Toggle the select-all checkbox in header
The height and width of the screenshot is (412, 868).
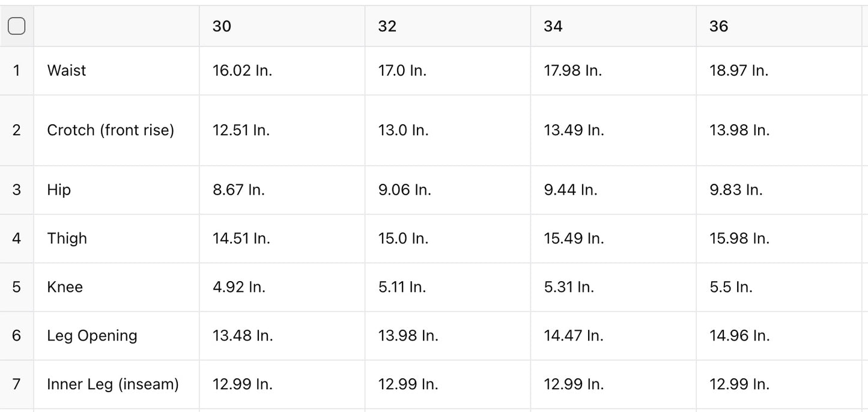coord(16,26)
